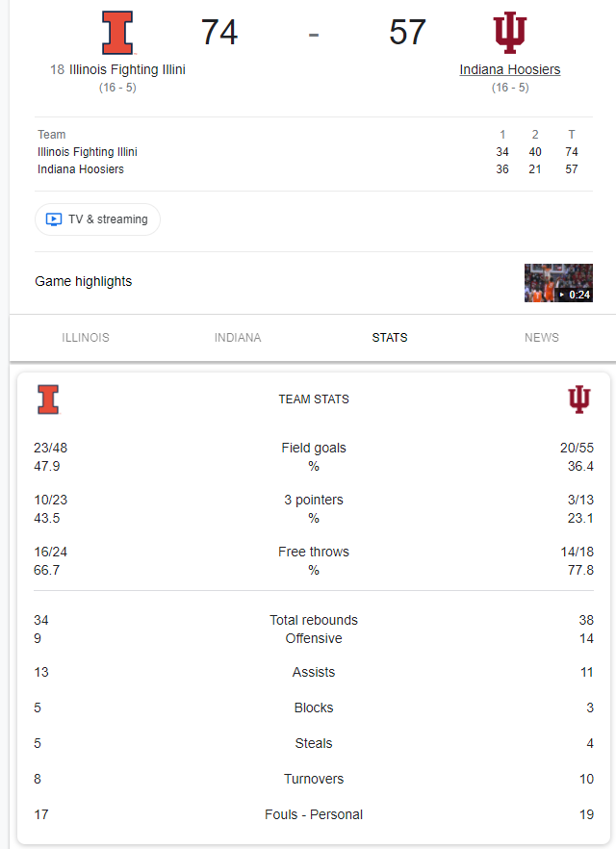The height and width of the screenshot is (849, 616).
Task: Click the Illinois Fighting Illini team name
Action: click(x=127, y=69)
